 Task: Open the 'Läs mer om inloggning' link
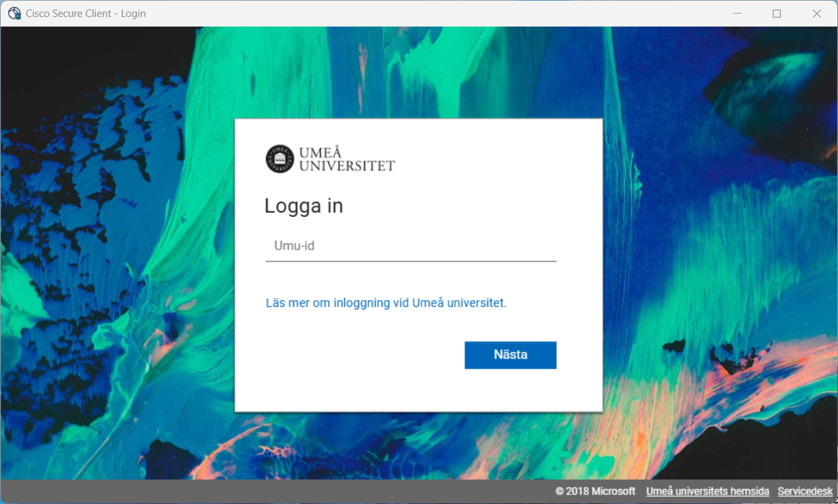pos(386,303)
